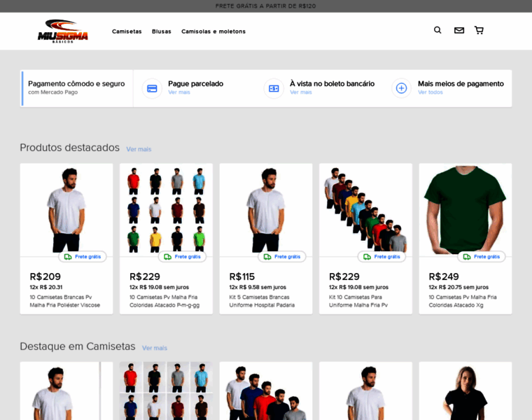Click '12x R$ 20.31' installment text
The height and width of the screenshot is (420, 532).
[46, 288]
